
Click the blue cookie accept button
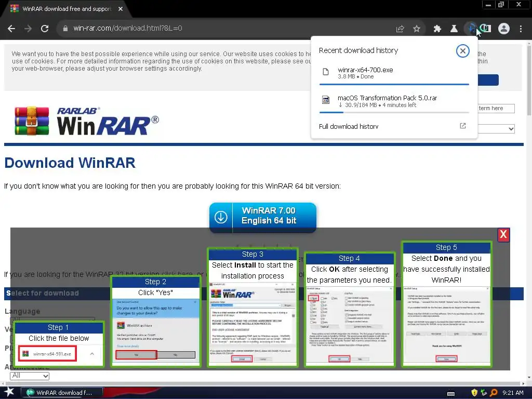point(488,80)
